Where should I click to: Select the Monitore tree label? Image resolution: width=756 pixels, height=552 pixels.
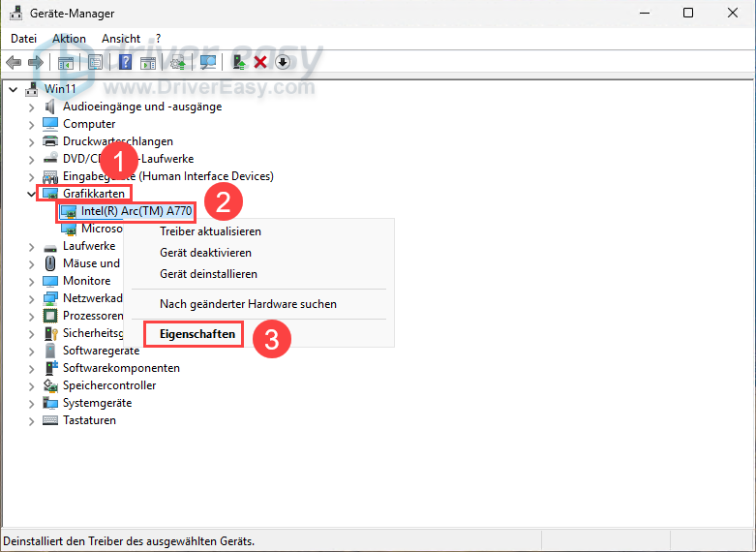pyautogui.click(x=87, y=281)
